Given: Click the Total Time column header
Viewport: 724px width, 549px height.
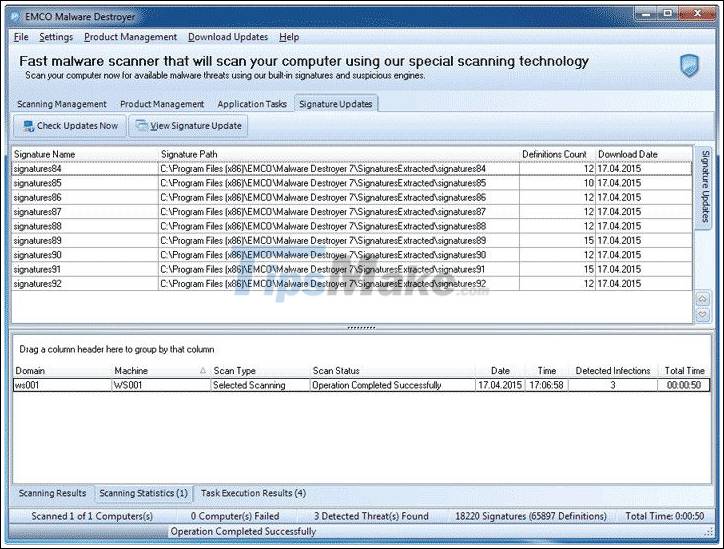Looking at the screenshot, I should tap(684, 371).
